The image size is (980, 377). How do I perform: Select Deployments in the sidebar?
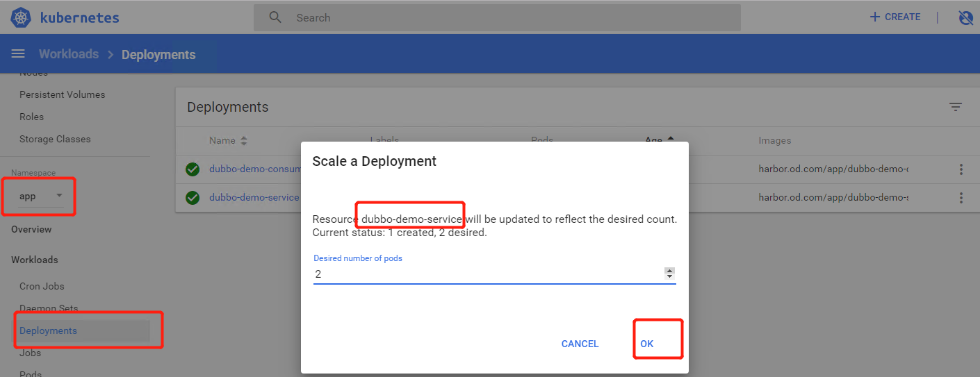click(x=49, y=331)
